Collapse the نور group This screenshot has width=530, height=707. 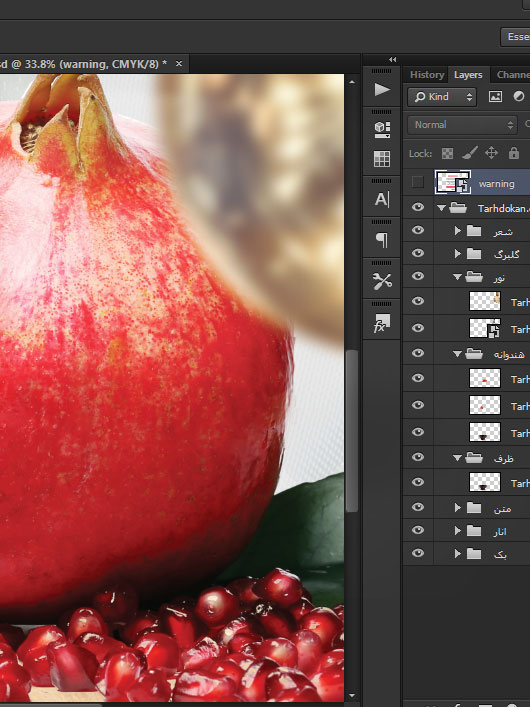[x=457, y=277]
